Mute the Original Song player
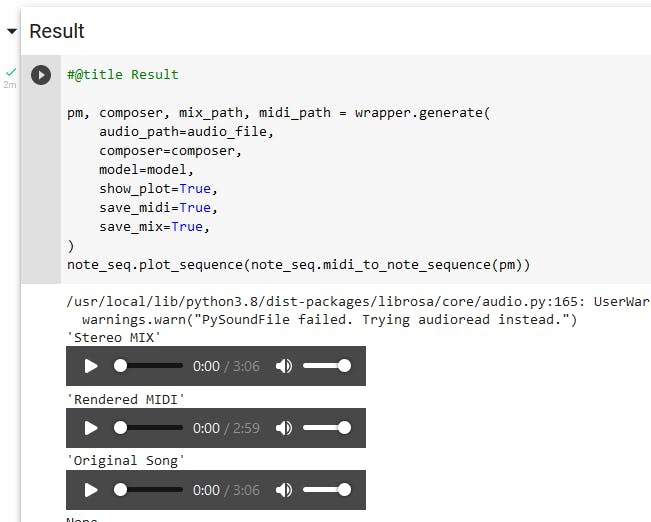Viewport: 651px width, 522px height. 284,490
